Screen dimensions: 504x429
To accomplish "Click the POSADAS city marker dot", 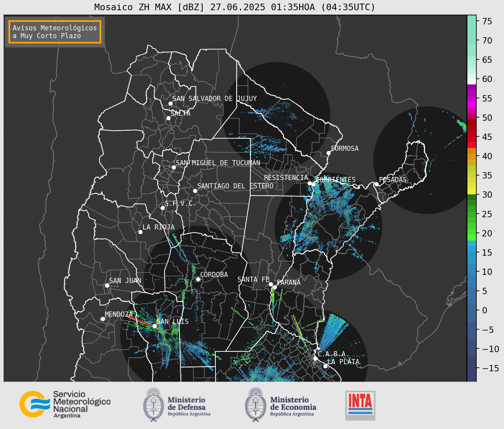I will coord(377,184).
